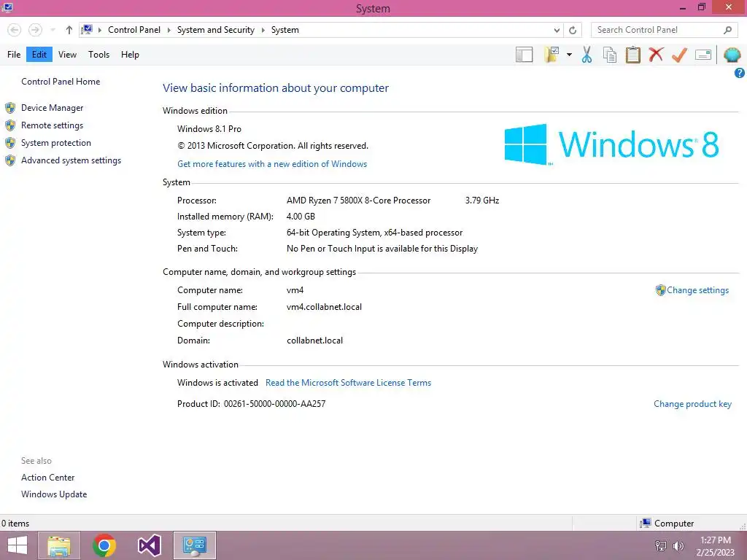The width and height of the screenshot is (747, 560).
Task: Click the Copy pages icon
Action: (x=610, y=55)
